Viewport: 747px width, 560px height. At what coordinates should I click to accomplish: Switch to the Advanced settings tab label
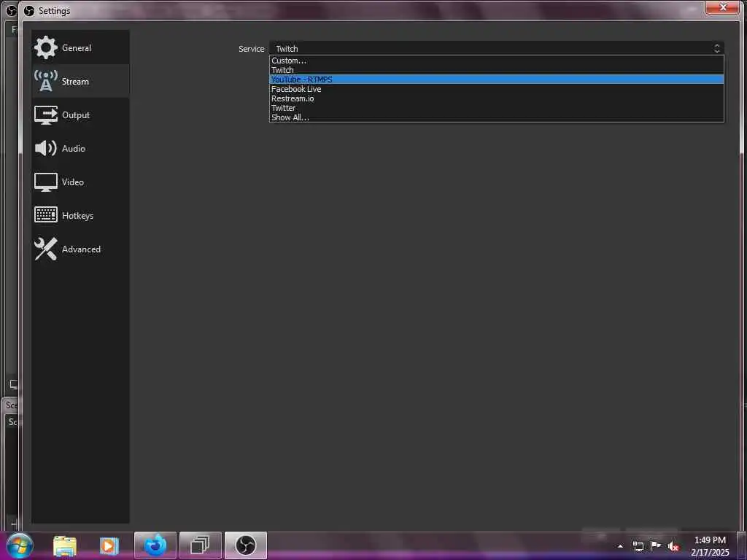[x=81, y=249]
